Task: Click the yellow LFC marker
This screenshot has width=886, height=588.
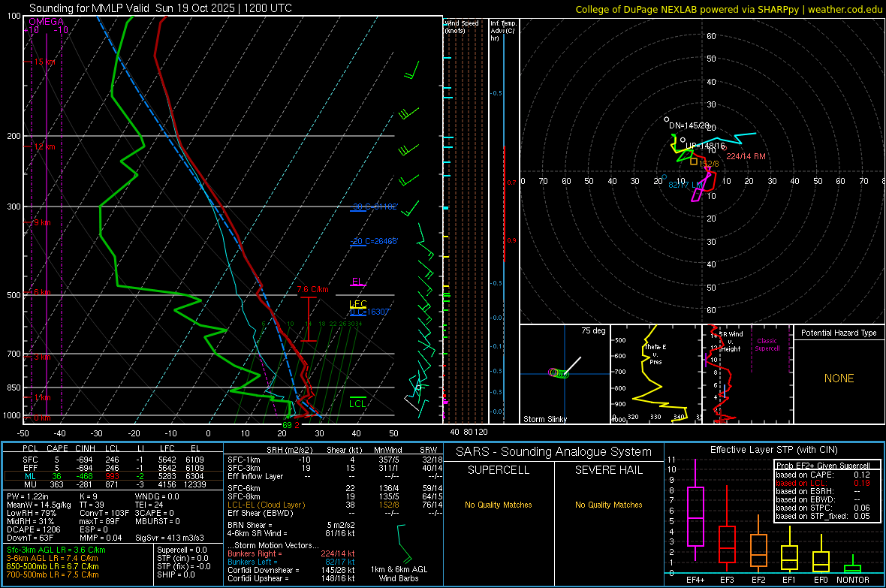Action: click(x=357, y=304)
